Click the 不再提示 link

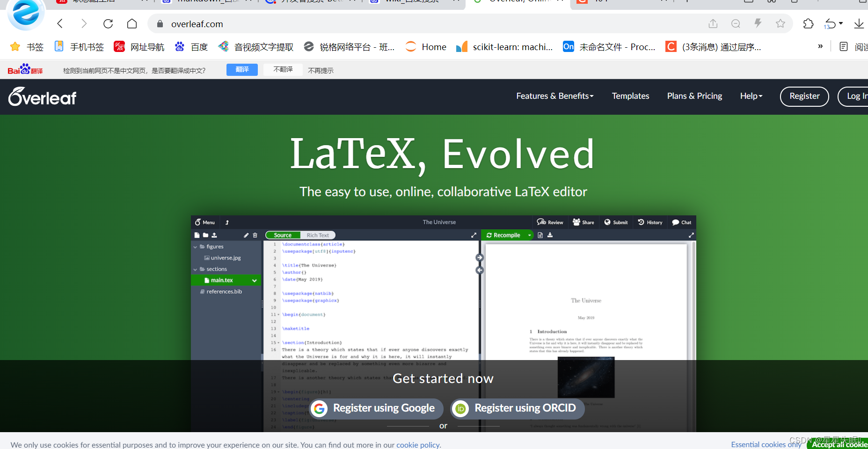(x=321, y=70)
